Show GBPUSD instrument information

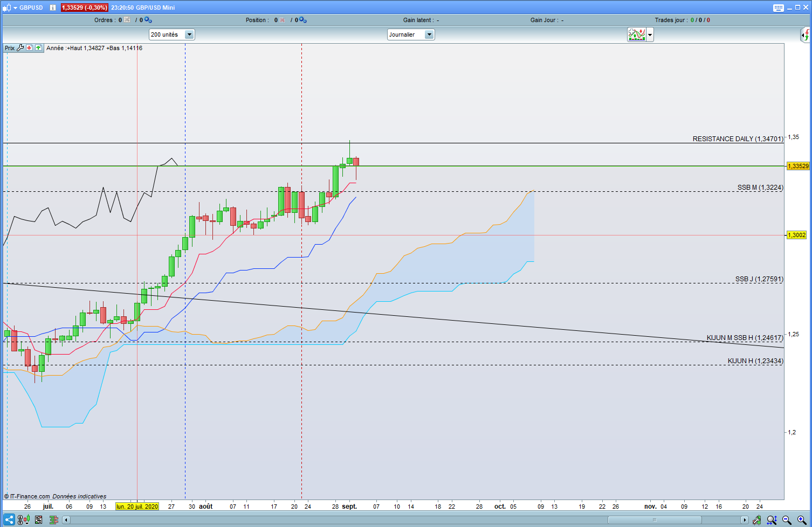(53, 8)
